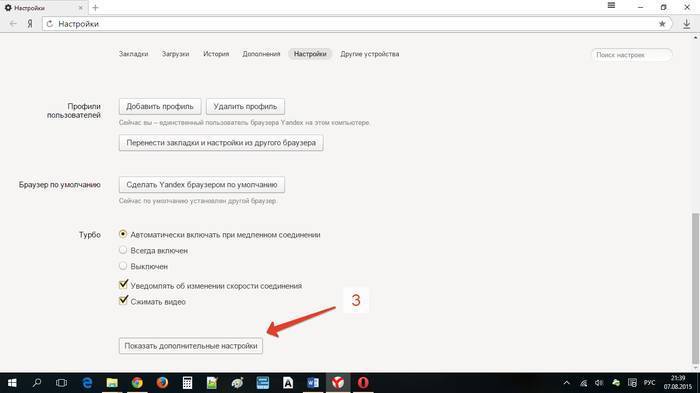The image size is (700, 393).
Task: Open the История section
Action: 216,54
